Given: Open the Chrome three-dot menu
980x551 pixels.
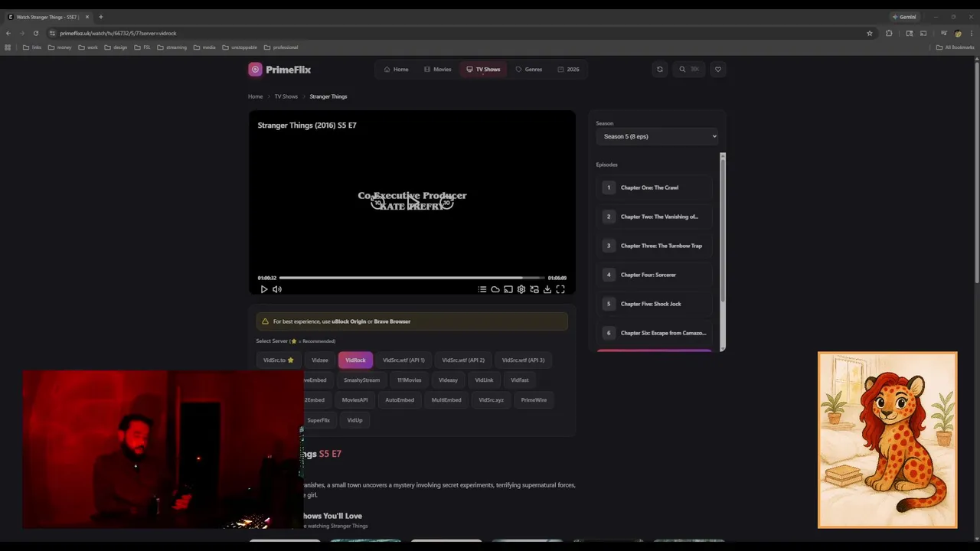Looking at the screenshot, I should point(972,33).
